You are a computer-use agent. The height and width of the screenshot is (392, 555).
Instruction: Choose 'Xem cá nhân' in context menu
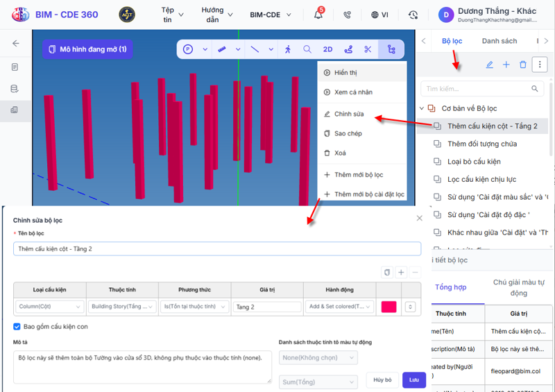pos(361,92)
